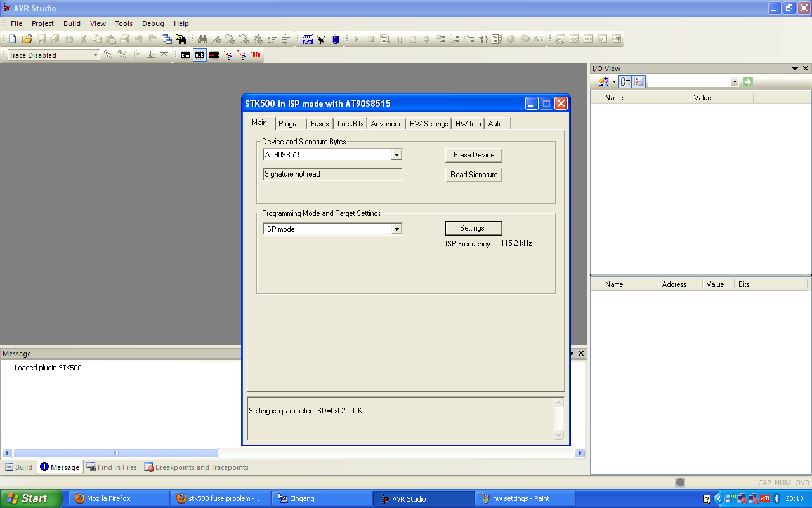Switch to the Program tab

[291, 124]
